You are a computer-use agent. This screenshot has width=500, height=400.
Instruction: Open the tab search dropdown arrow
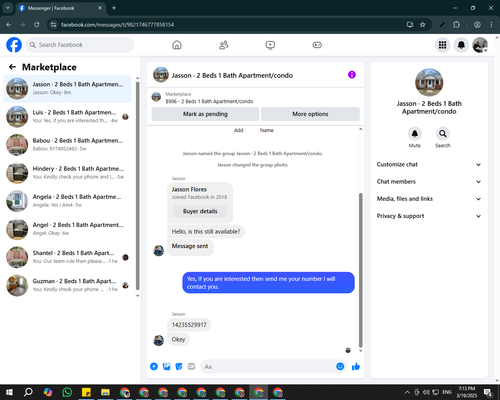(7, 8)
